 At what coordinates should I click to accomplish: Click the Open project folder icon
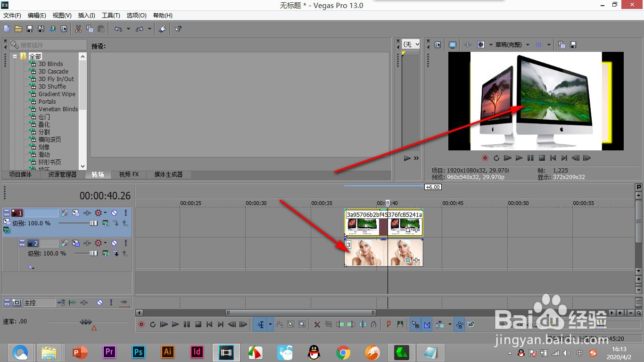18,29
